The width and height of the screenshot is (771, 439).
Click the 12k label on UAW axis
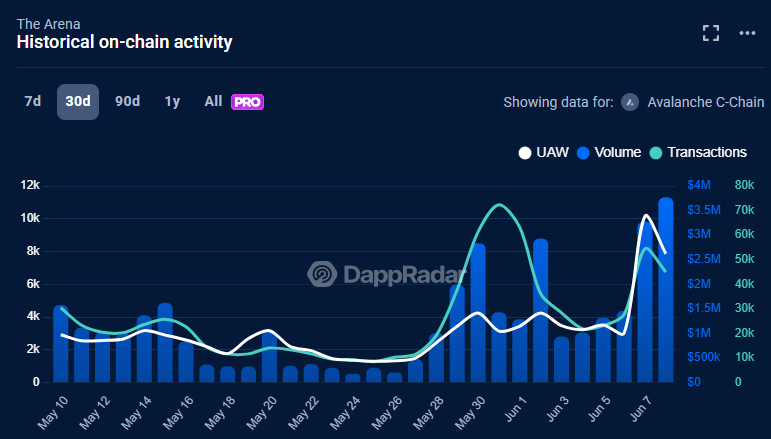30,185
